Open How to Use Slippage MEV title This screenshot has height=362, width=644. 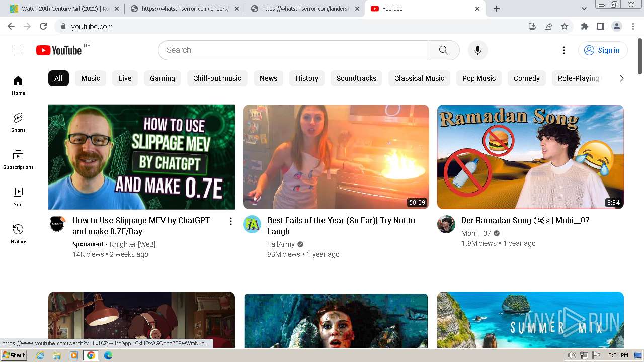141,226
